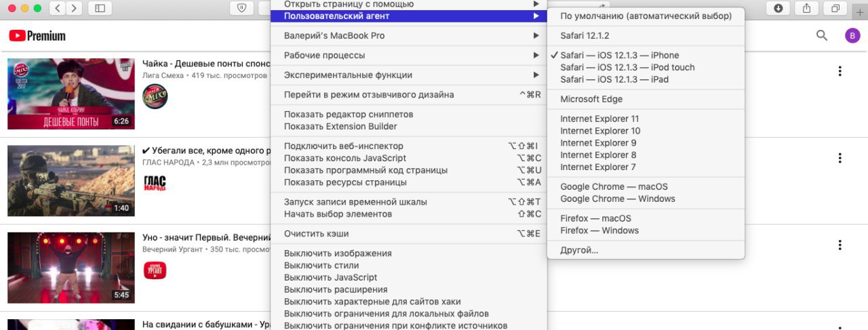Click the privacy shield toolbar icon

click(x=242, y=8)
